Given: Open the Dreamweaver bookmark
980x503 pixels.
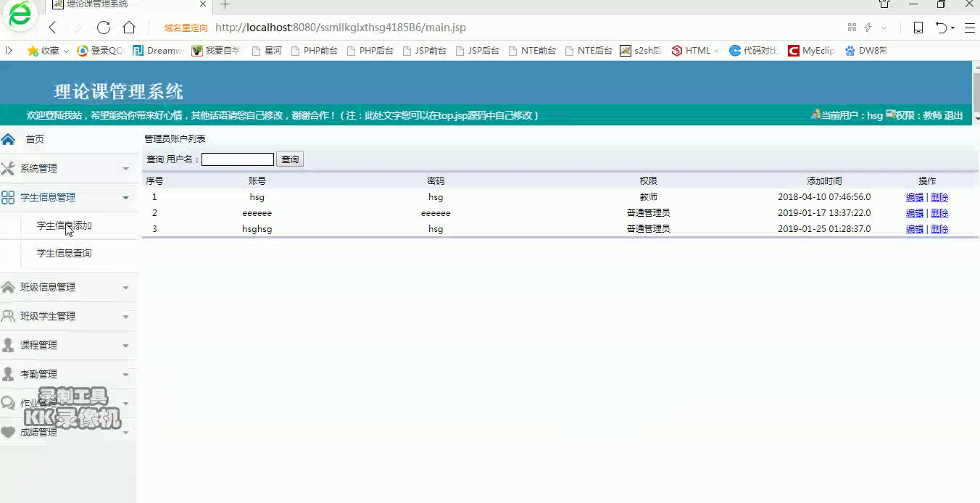Looking at the screenshot, I should coord(157,51).
